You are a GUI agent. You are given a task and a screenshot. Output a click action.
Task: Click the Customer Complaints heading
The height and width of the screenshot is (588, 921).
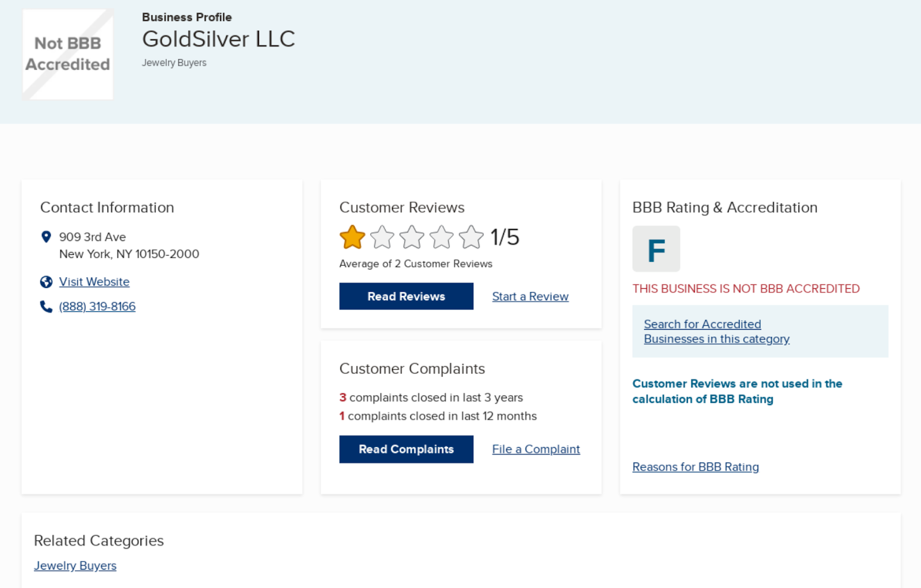pos(412,369)
